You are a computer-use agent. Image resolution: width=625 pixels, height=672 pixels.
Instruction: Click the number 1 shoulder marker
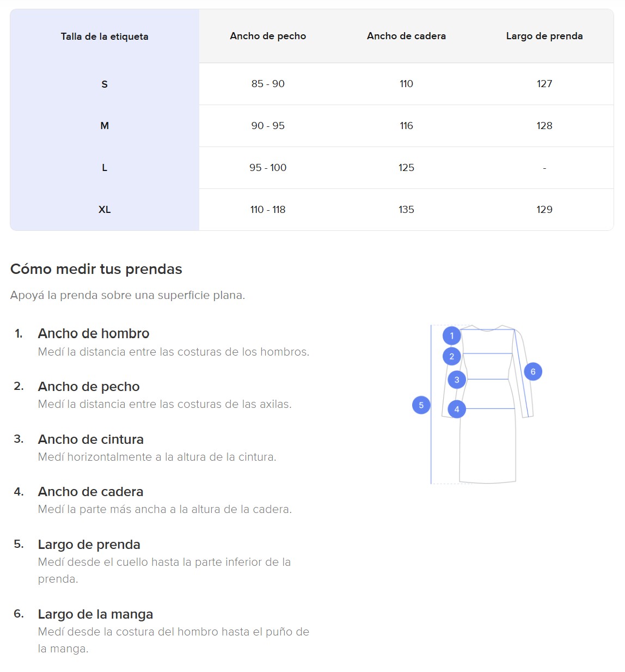point(451,335)
